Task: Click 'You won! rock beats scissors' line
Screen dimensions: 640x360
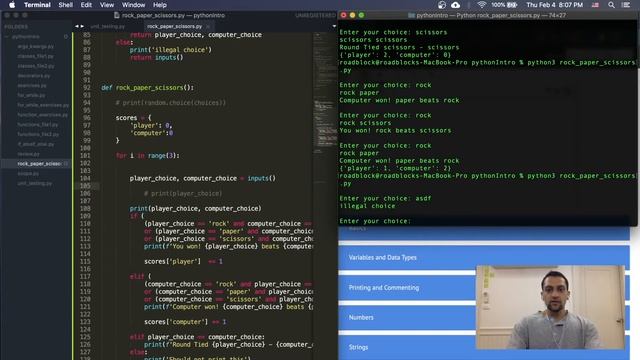Action: point(395,131)
